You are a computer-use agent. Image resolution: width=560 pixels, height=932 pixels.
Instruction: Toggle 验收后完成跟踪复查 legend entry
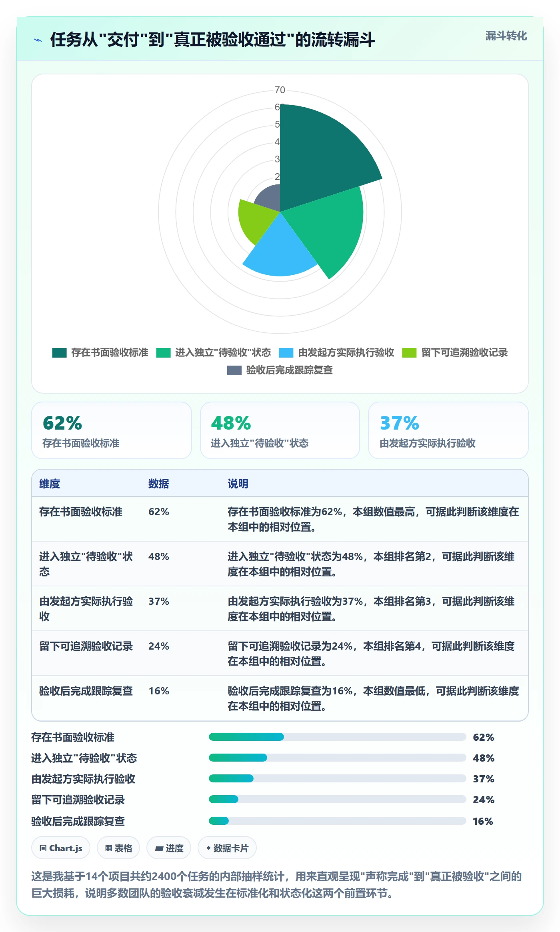click(280, 370)
